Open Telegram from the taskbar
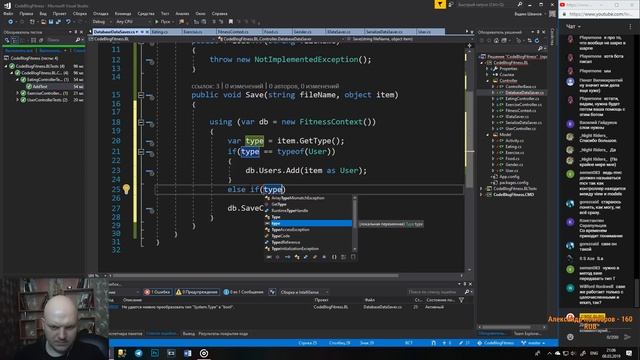Screen dimensions: 640x360 pyautogui.click(x=138, y=353)
